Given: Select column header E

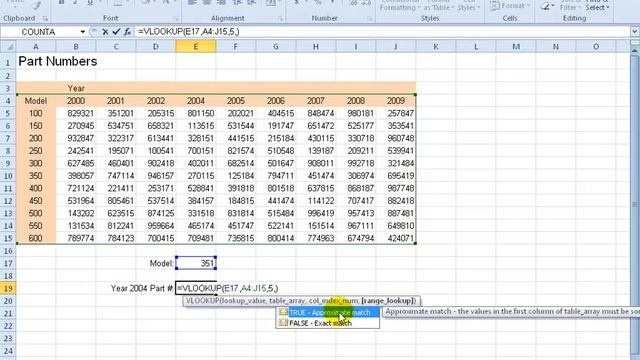Looking at the screenshot, I should point(196,47).
